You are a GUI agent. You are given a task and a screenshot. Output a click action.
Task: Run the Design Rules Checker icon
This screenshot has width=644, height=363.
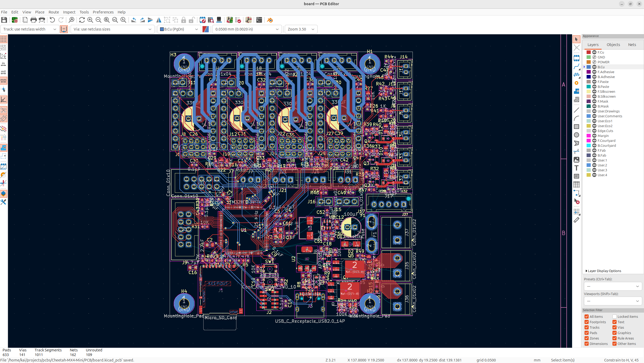(238, 20)
